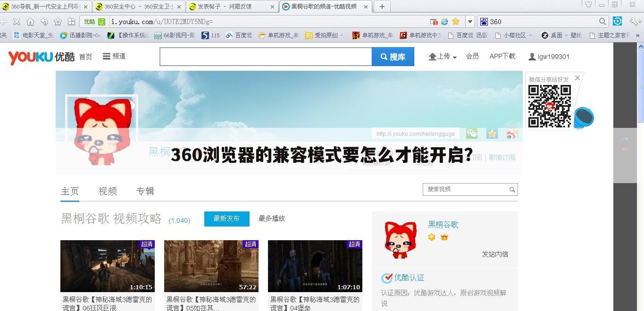Close the 360导航 tab
The image size is (644, 311).
tap(85, 7)
